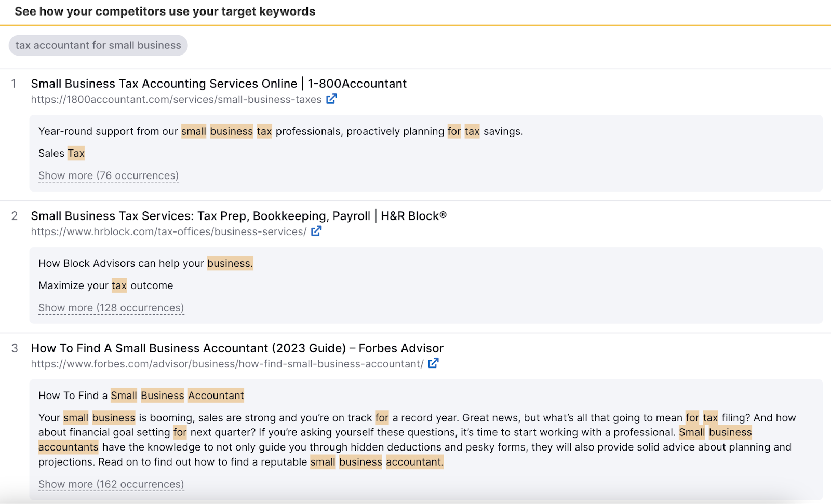Click the 'See how your competitors use your target keywords' heading
Screen dimensions: 831x504
click(165, 11)
